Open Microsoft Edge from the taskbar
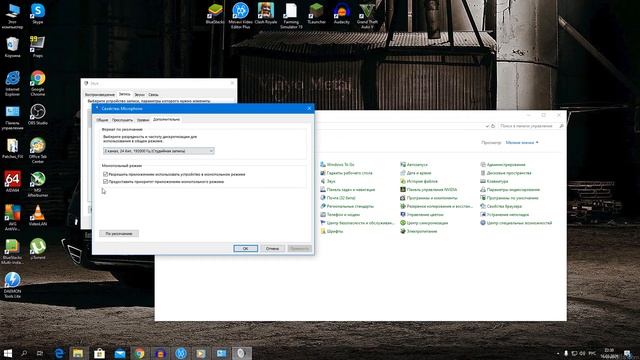The image size is (640, 360). 59,353
